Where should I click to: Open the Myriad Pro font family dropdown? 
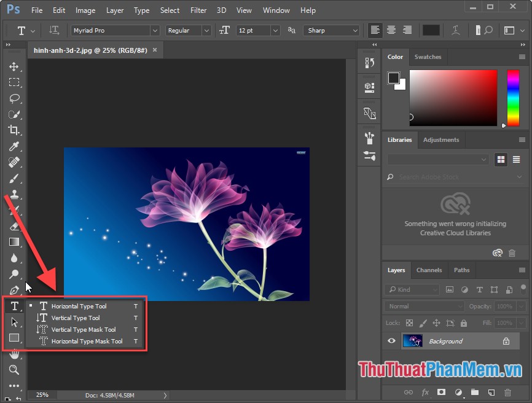click(x=155, y=30)
